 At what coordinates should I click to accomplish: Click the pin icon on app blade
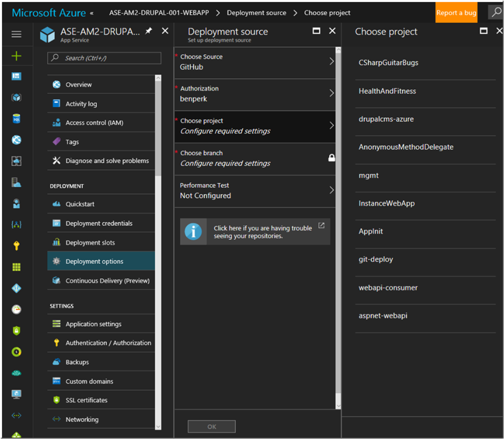click(x=149, y=31)
